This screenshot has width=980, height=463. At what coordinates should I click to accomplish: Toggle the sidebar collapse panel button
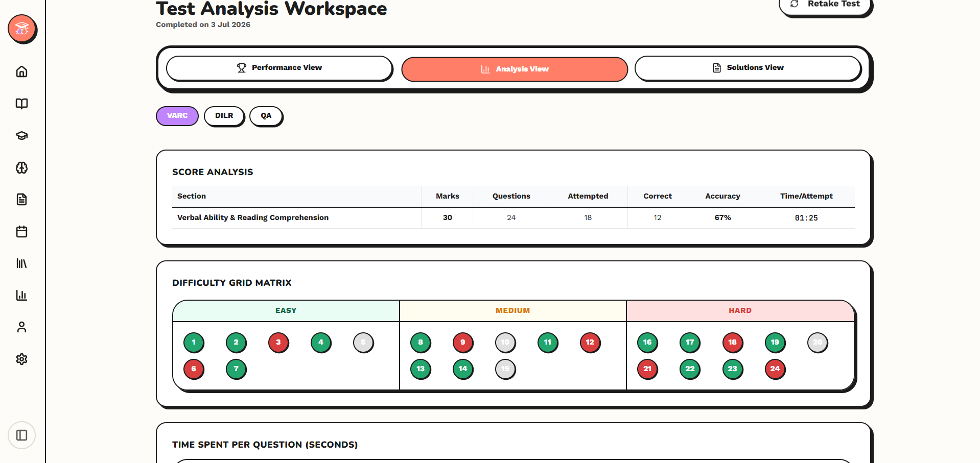pyautogui.click(x=21, y=435)
